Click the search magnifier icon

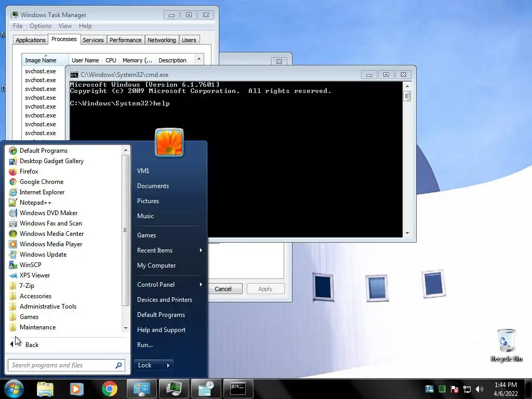point(118,365)
